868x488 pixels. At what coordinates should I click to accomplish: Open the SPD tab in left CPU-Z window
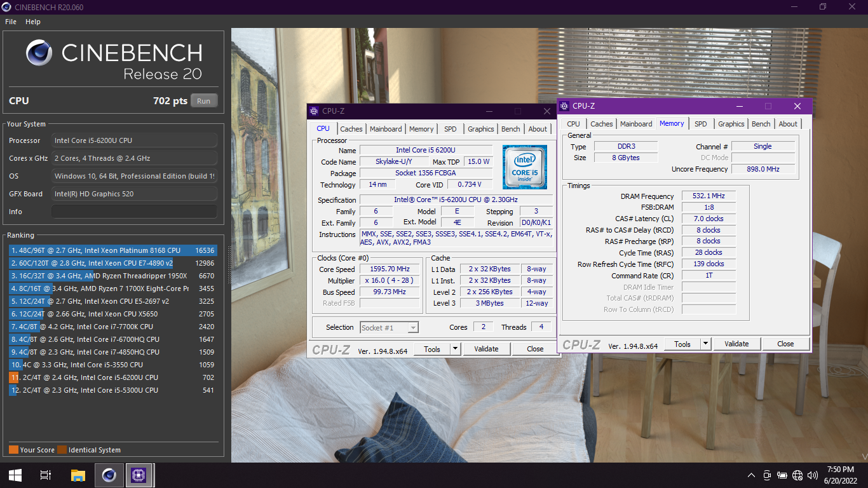point(451,129)
